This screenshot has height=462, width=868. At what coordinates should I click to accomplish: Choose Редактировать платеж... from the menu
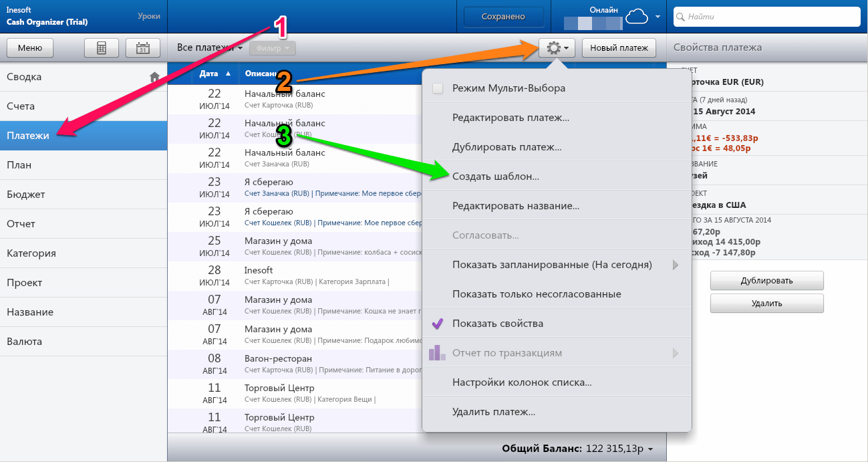pos(557,118)
